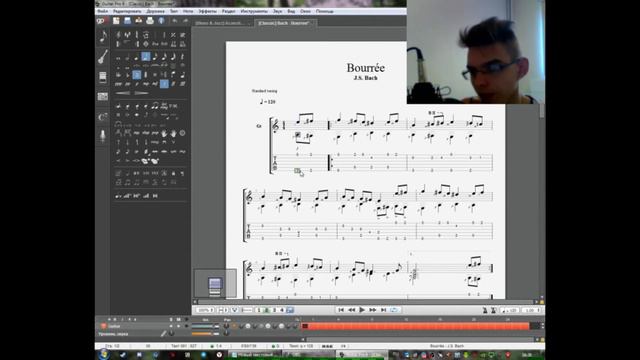Viewport: 640px width, 360px height.
Task: Click the page thumbnail preview
Action: click(x=215, y=283)
